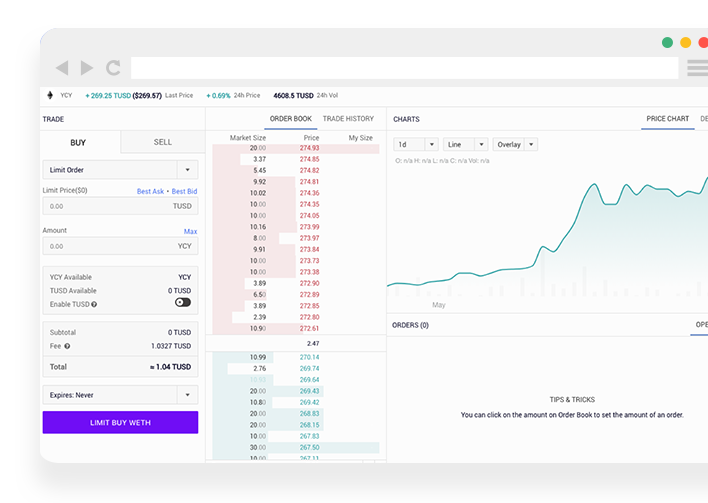708x503 pixels.
Task: Click the 274.36 ask price
Action: (309, 193)
